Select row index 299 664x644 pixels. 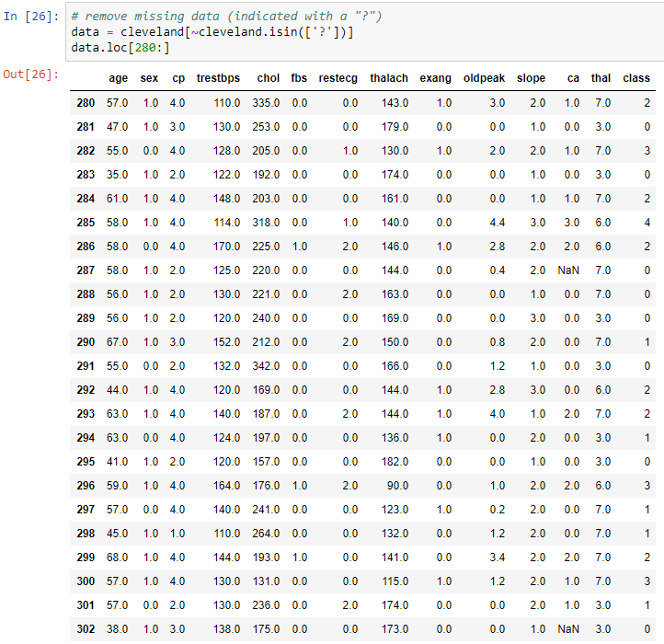tap(86, 558)
